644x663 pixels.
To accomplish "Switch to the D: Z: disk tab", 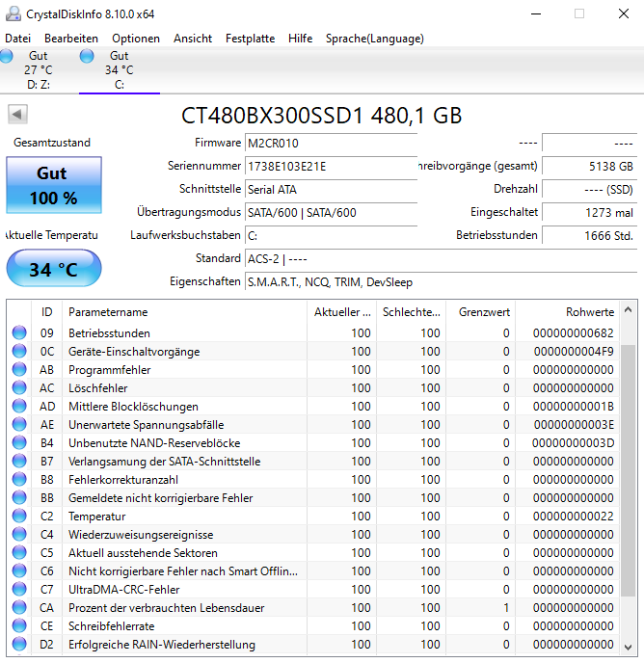I will coord(39,69).
